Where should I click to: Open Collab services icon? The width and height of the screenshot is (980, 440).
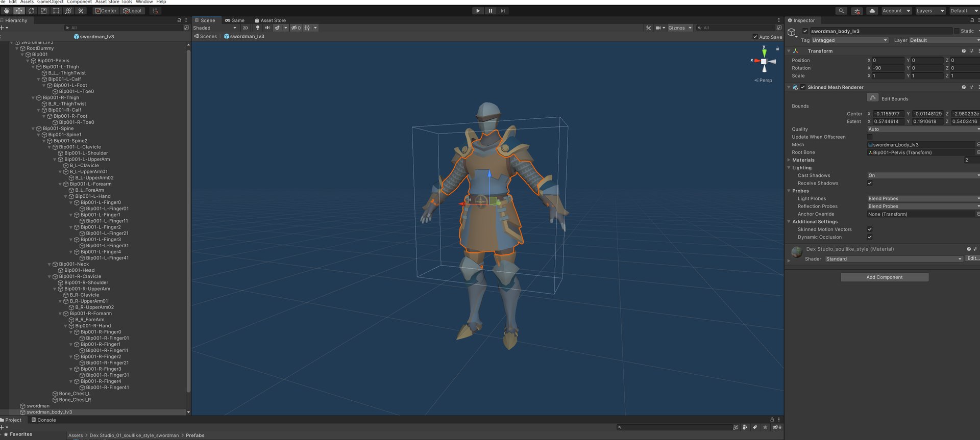click(x=857, y=11)
